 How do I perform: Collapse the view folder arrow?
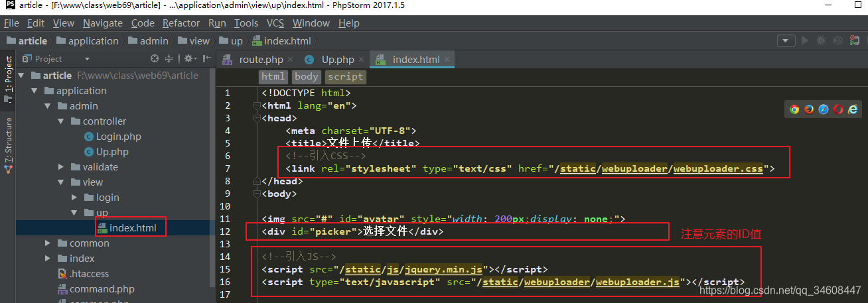pos(60,182)
